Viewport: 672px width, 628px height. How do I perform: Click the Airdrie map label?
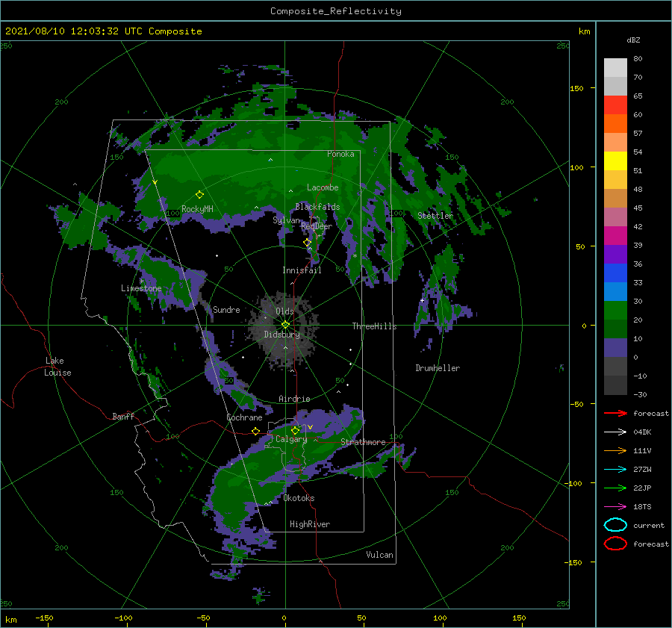coord(294,399)
